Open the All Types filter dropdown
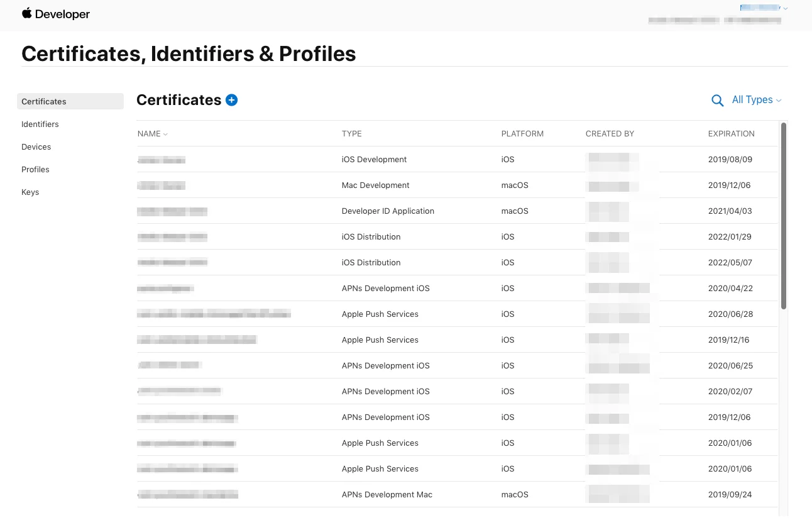812x525 pixels. [x=757, y=100]
